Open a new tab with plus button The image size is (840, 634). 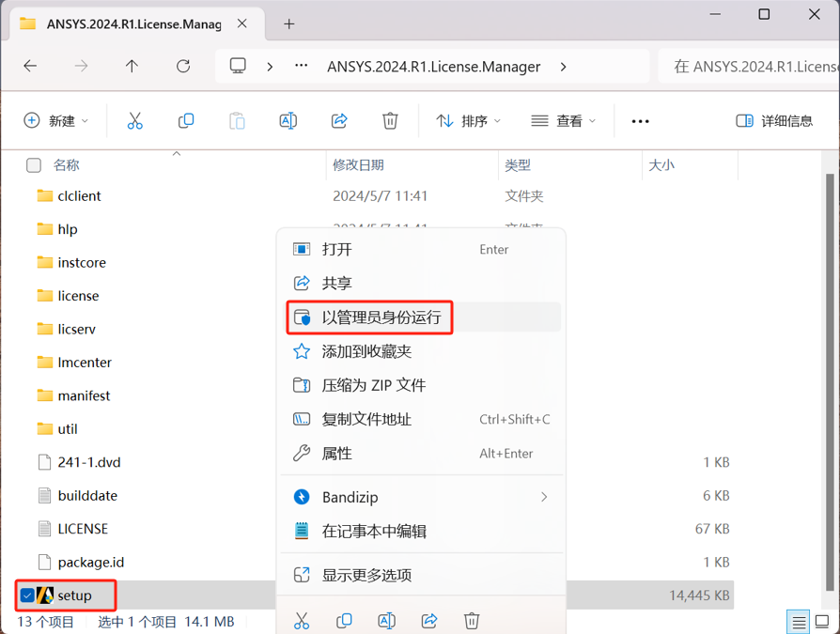pyautogui.click(x=288, y=24)
